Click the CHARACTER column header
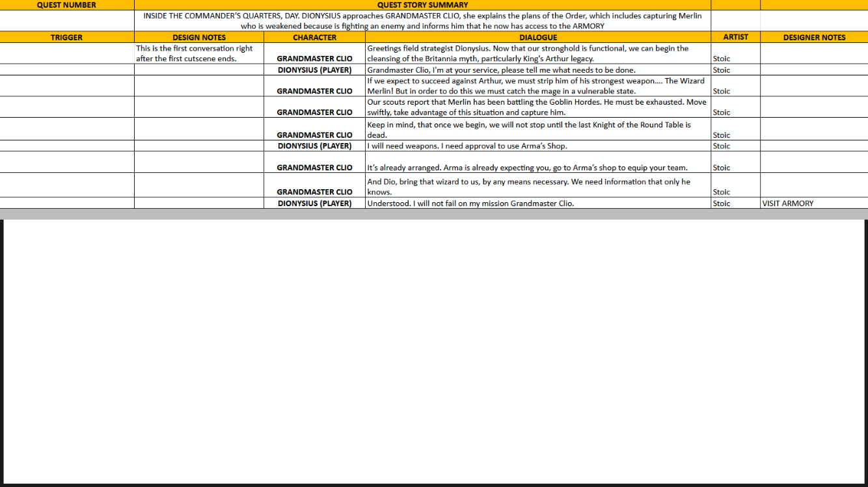Viewport: 868px width, 487px height. coord(314,37)
